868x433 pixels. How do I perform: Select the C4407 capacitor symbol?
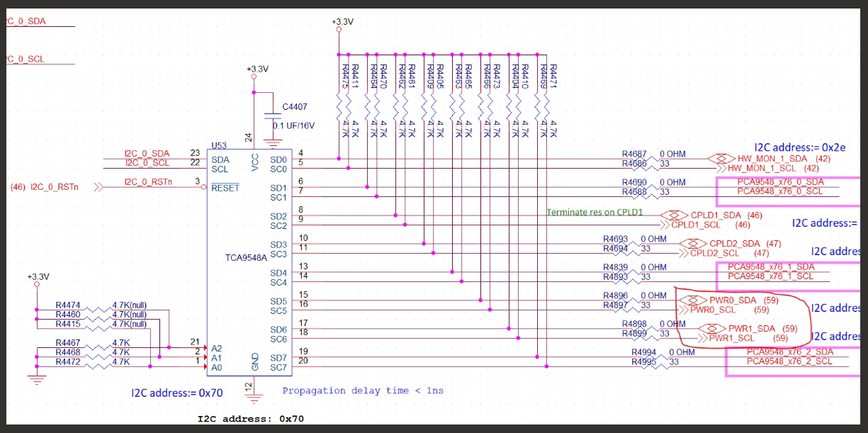pos(274,116)
